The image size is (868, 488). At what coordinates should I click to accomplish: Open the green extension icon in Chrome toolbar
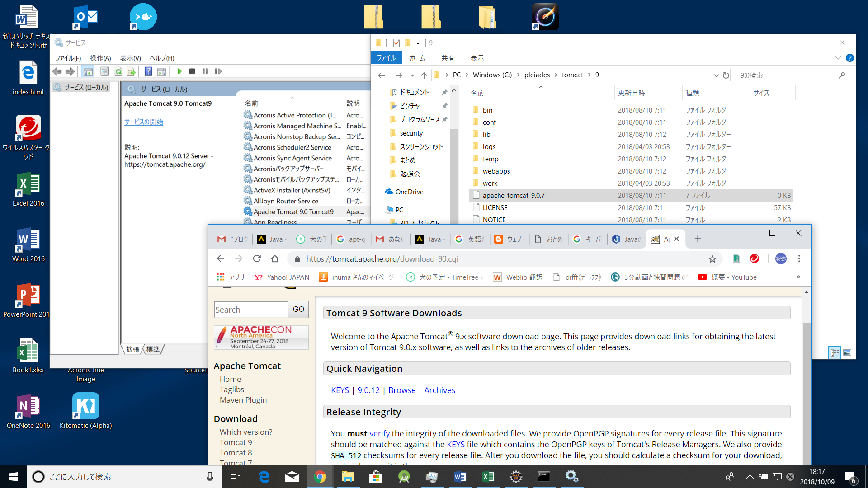(736, 258)
